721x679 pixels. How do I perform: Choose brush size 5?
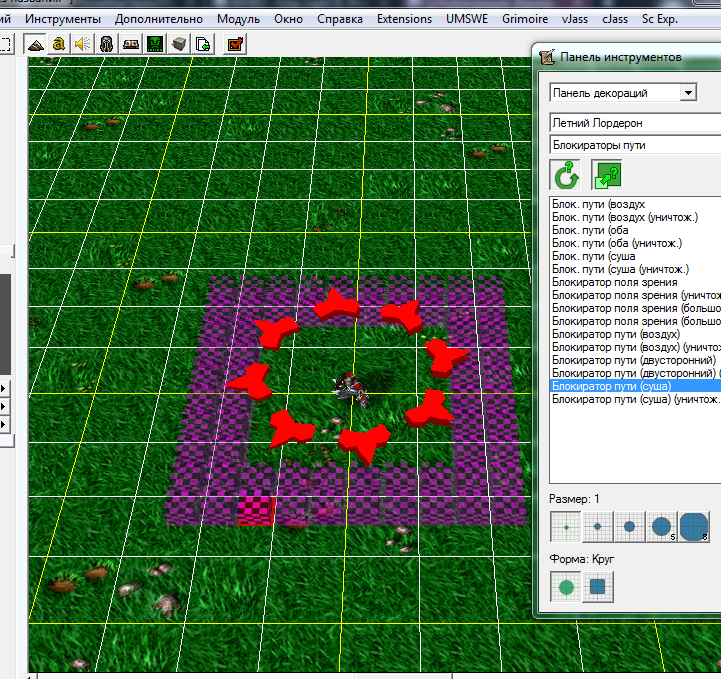tap(662, 525)
